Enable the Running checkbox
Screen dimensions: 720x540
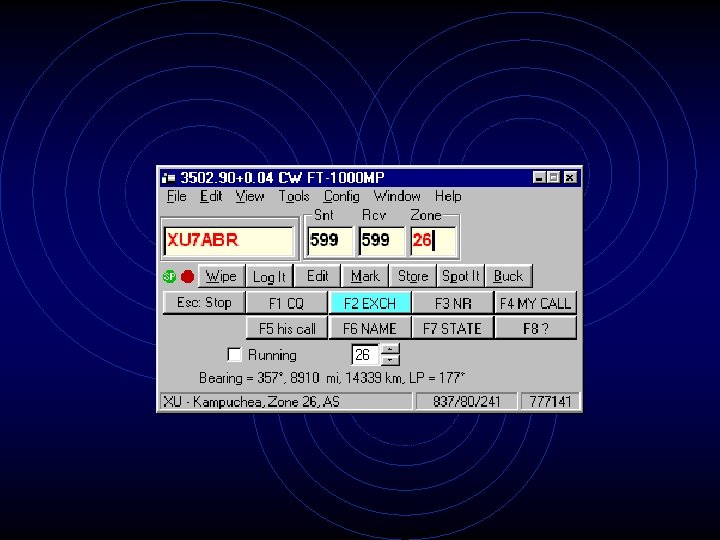[x=235, y=354]
